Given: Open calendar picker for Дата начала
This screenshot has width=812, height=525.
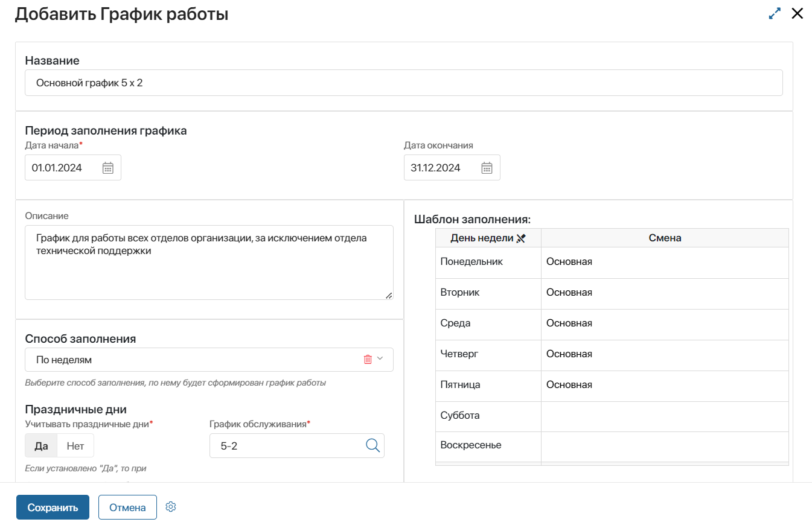Looking at the screenshot, I should pyautogui.click(x=108, y=168).
